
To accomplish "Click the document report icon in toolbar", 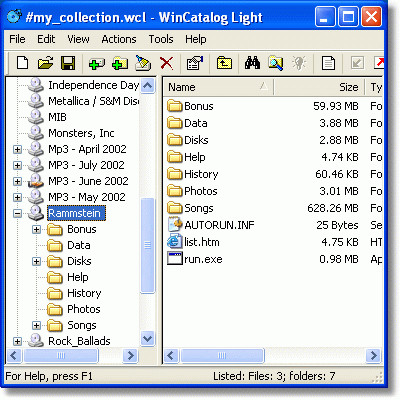I will (328, 63).
